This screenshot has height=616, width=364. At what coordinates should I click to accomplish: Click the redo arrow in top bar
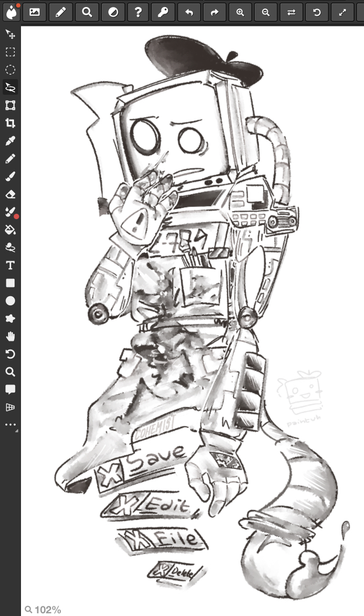(x=215, y=12)
